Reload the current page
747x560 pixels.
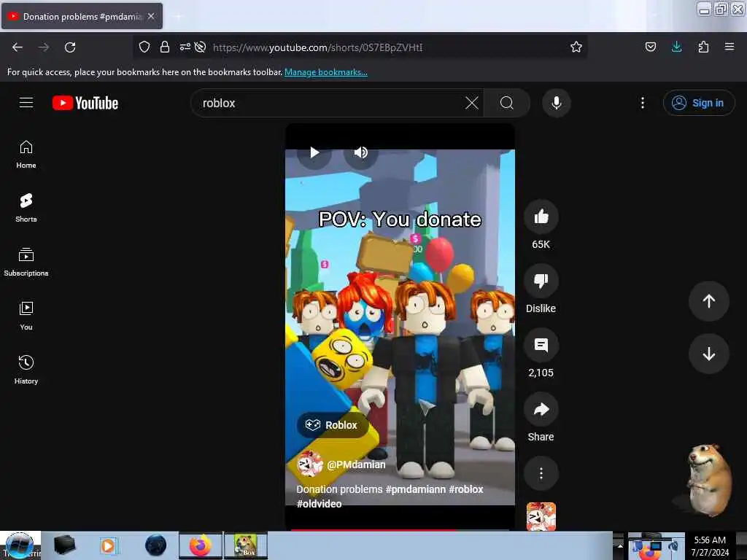(70, 47)
